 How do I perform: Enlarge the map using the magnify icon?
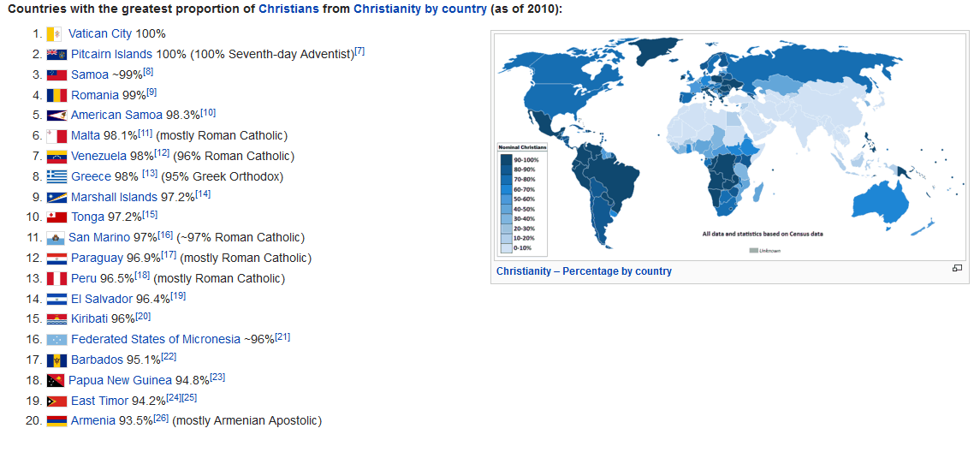click(957, 269)
